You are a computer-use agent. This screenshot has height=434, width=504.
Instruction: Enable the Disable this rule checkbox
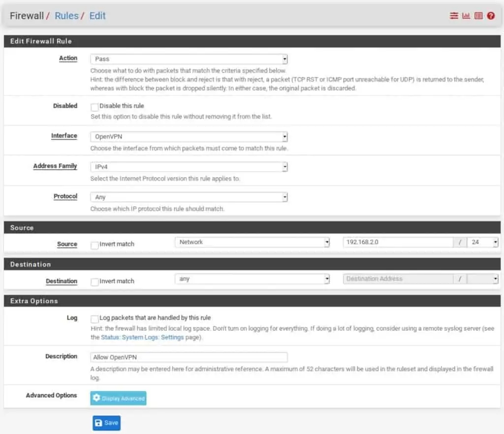(x=94, y=106)
